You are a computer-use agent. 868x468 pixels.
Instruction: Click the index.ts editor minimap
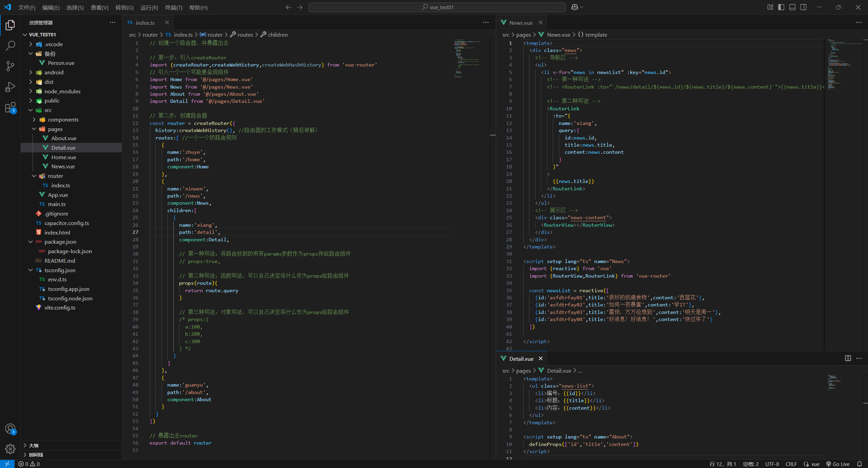(468, 58)
